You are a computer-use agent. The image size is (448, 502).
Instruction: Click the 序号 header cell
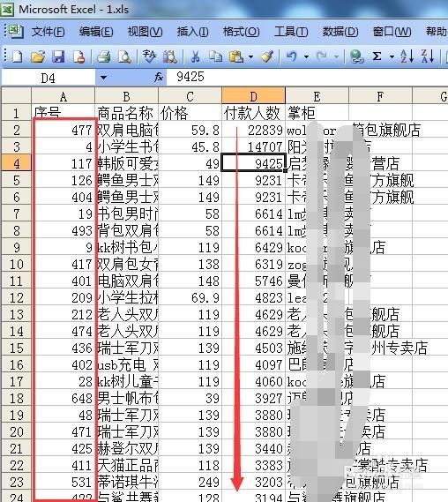coord(63,112)
